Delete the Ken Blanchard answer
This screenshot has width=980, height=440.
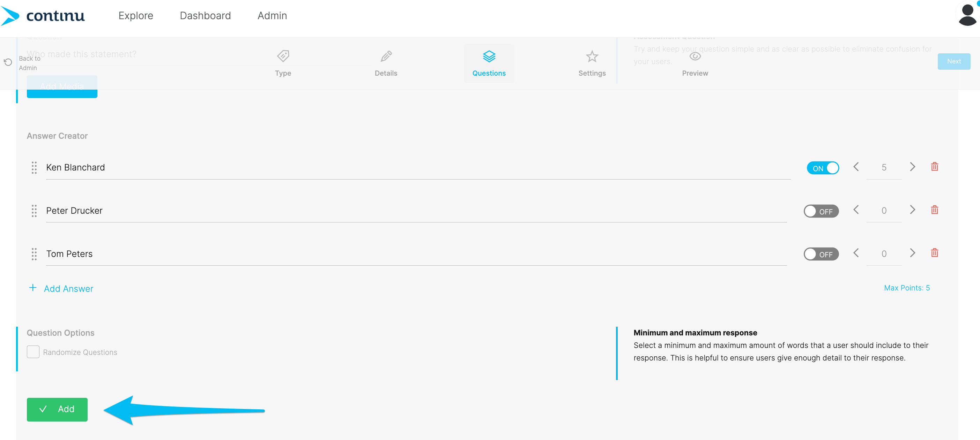click(934, 167)
